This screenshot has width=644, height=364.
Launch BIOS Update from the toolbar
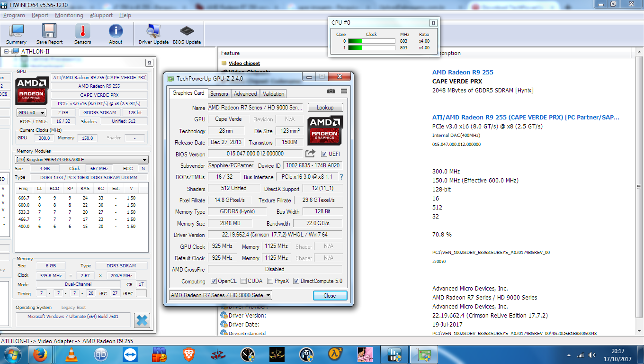[x=187, y=34]
